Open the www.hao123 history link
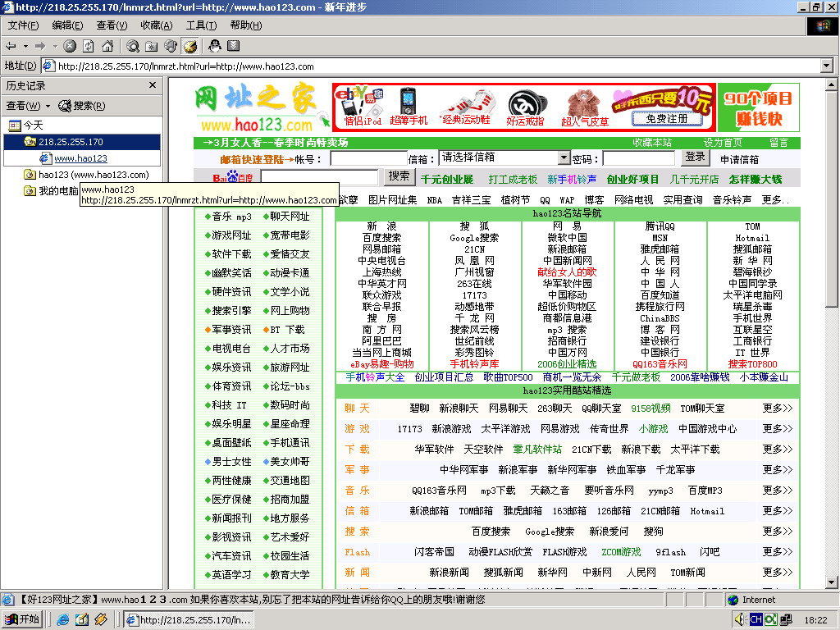The height and width of the screenshot is (630, 840). [81, 158]
